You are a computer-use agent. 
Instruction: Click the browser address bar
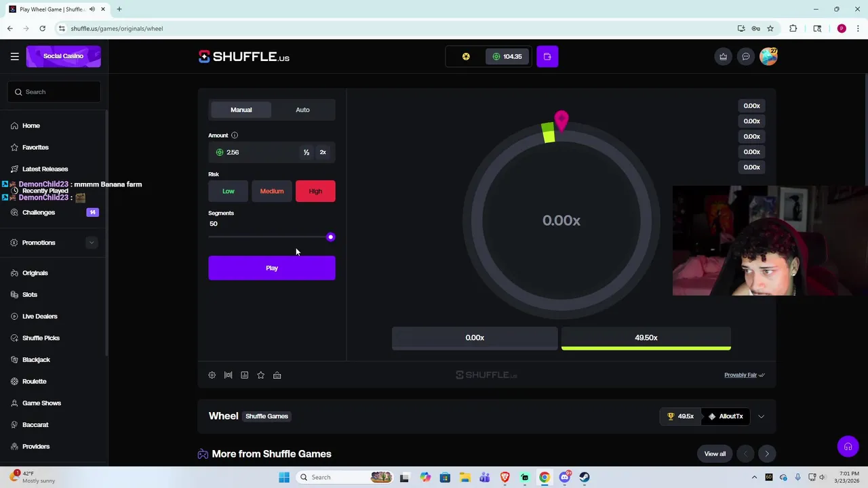click(393, 28)
